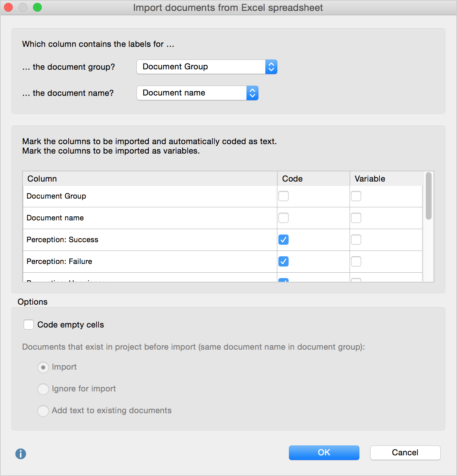Select the Import radio option
Viewport: 457px width, 476px height.
click(x=43, y=367)
